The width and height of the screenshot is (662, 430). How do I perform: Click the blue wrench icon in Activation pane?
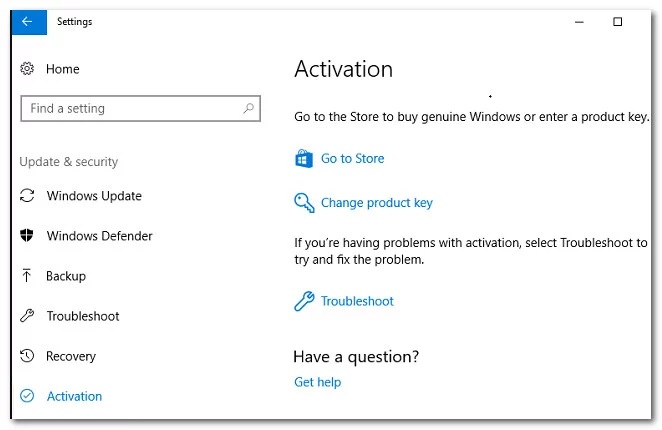point(304,301)
